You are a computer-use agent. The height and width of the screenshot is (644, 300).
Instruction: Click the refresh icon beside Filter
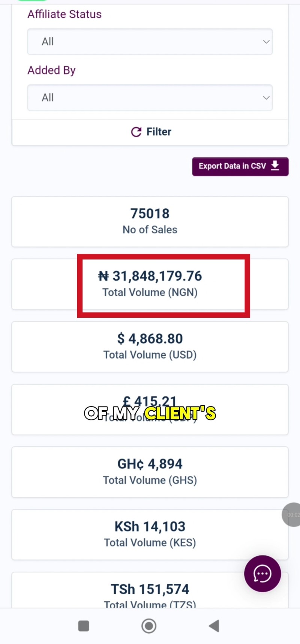(x=136, y=132)
